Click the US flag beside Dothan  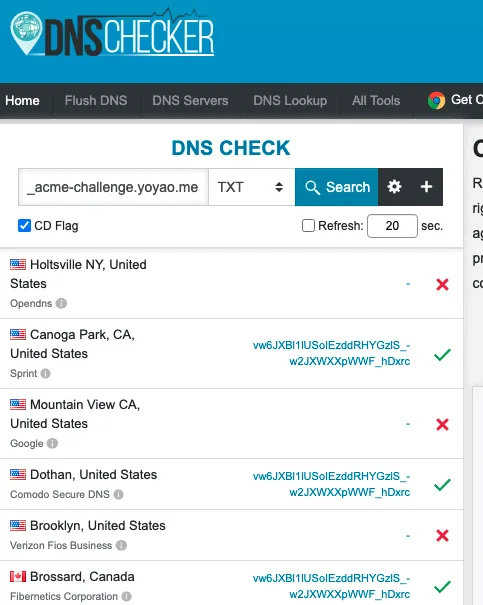[18, 474]
